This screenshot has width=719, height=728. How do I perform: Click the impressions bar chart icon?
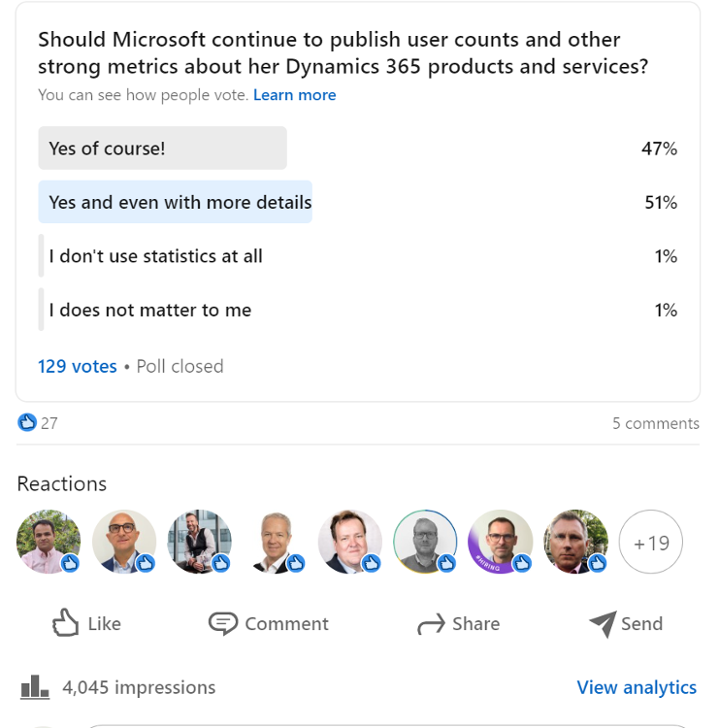click(x=35, y=687)
